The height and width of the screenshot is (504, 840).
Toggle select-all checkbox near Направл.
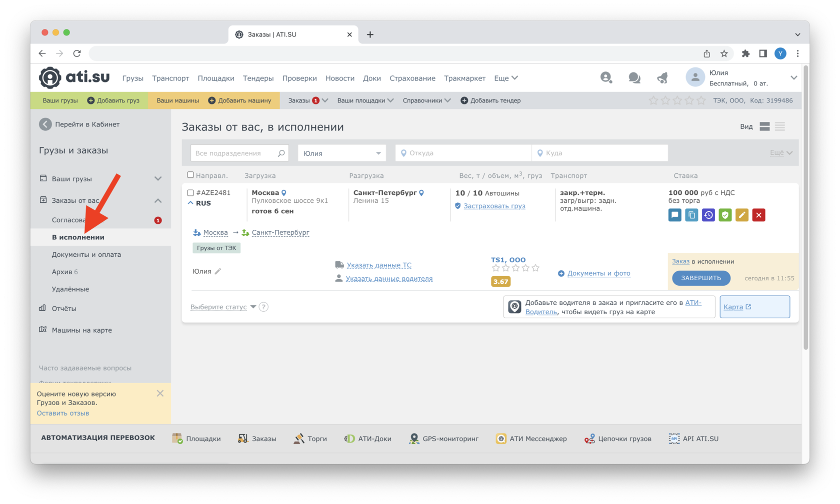pos(190,175)
